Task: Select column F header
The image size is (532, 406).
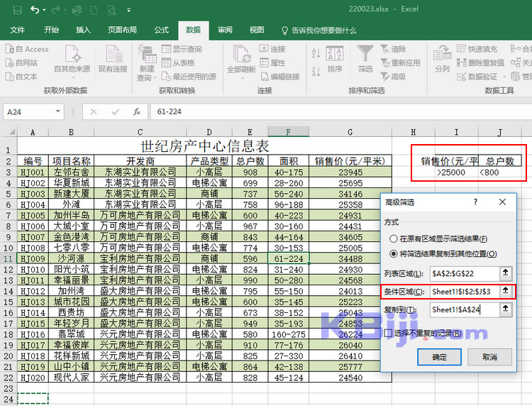Action: (x=289, y=132)
